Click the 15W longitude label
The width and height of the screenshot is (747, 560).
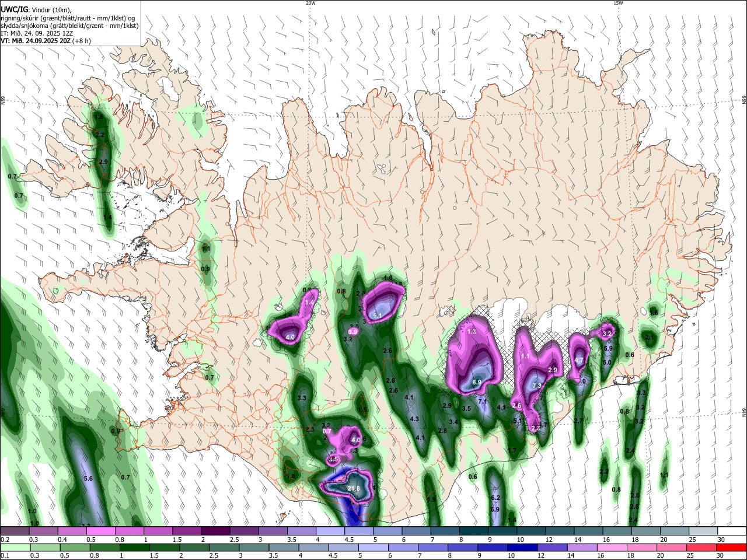(618, 3)
